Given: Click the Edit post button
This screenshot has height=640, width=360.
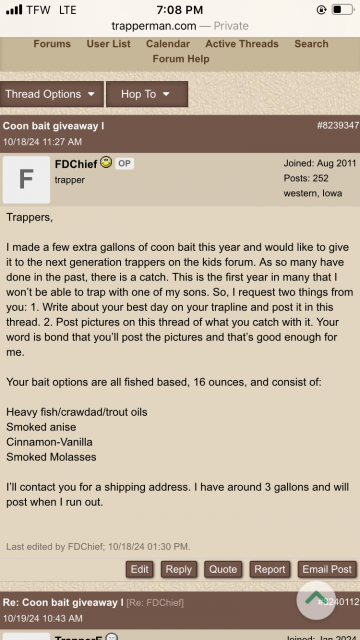Looking at the screenshot, I should pos(140,569).
